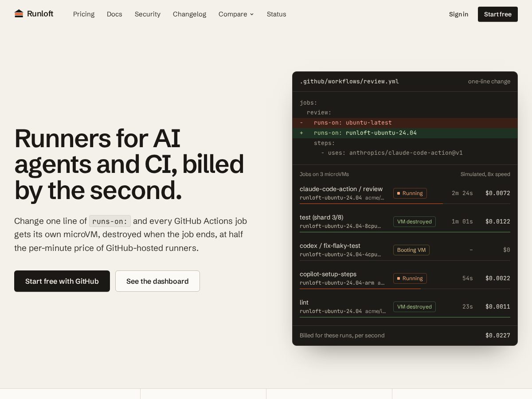Image resolution: width=532 pixels, height=399 pixels.
Task: Click the claude-code-action / review job
Action: [x=341, y=189]
